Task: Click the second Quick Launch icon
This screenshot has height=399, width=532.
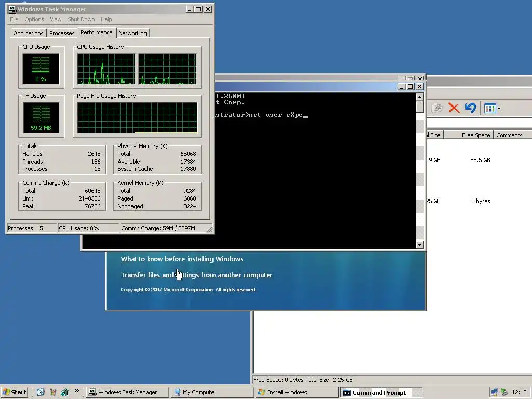Action: click(52, 392)
